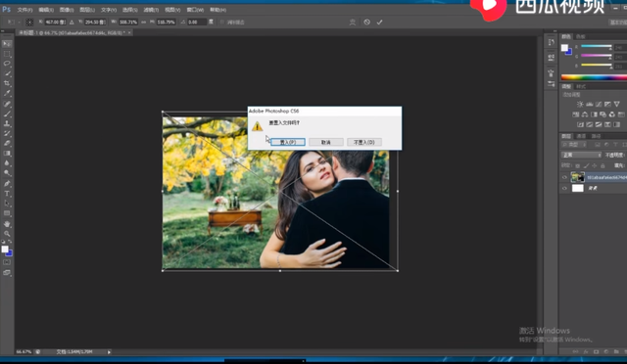Toggle lock all in Layers panel
627x364 pixels.
click(603, 165)
